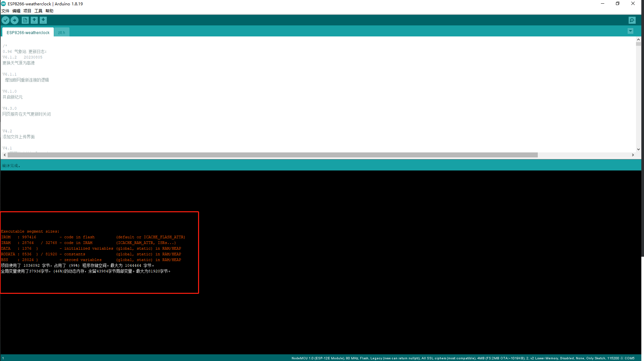
Task: Open the 工具 menu
Action: pos(38,11)
